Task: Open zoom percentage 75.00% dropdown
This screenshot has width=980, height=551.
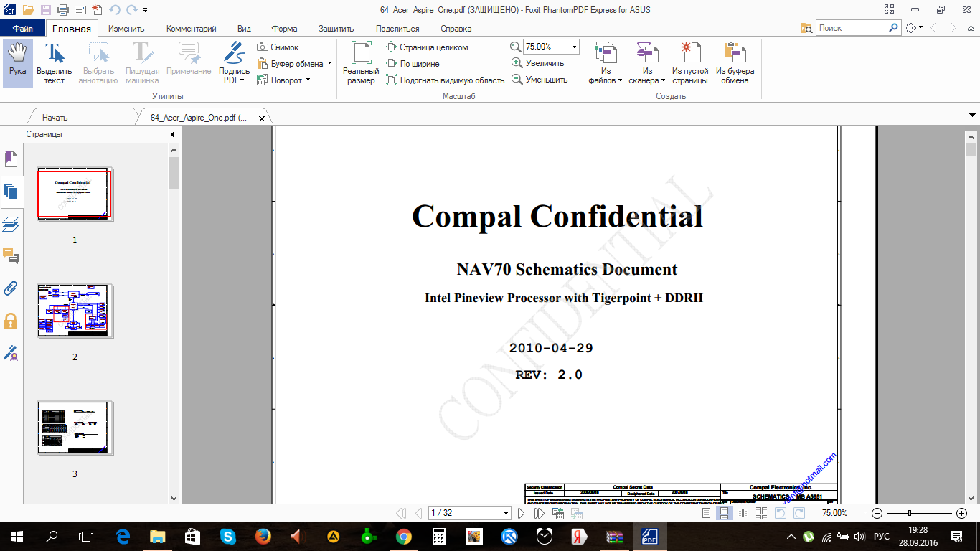Action: click(x=575, y=47)
